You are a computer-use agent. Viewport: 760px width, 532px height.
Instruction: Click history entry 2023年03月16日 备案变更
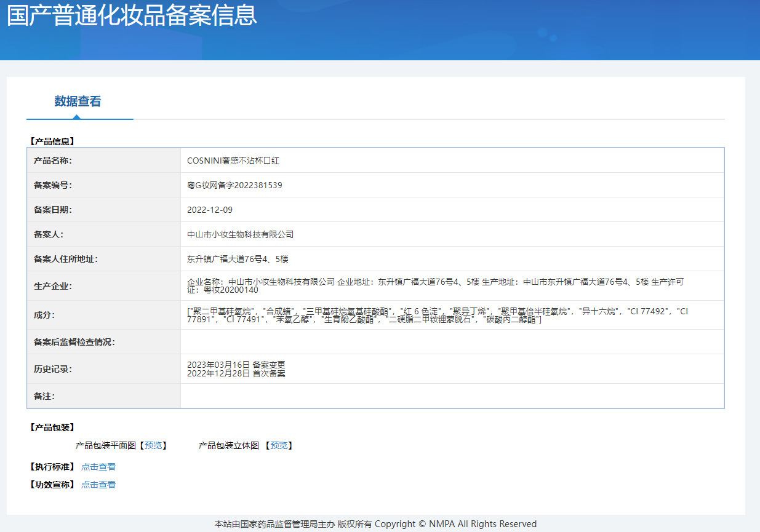coord(236,365)
